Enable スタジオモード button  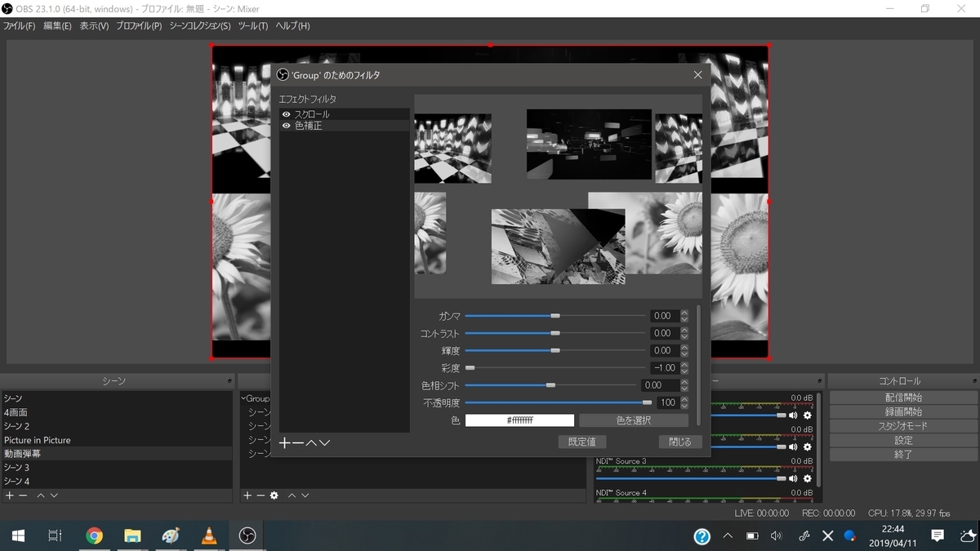coord(903,426)
